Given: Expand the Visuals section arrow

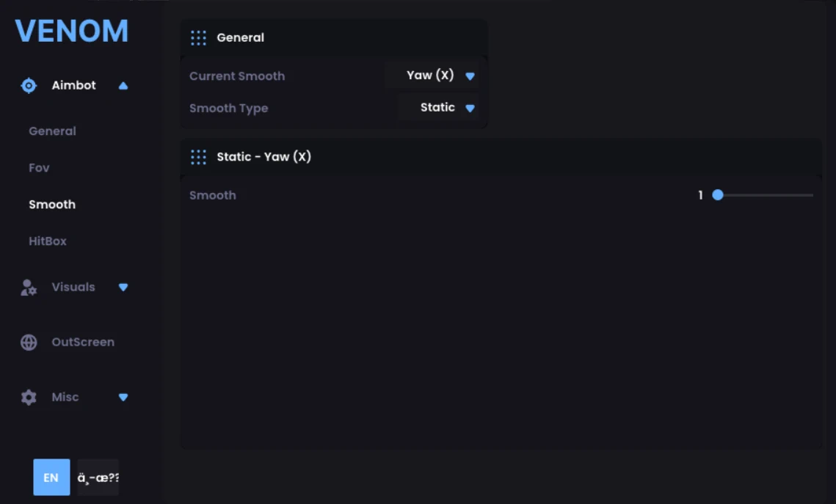Looking at the screenshot, I should click(123, 287).
